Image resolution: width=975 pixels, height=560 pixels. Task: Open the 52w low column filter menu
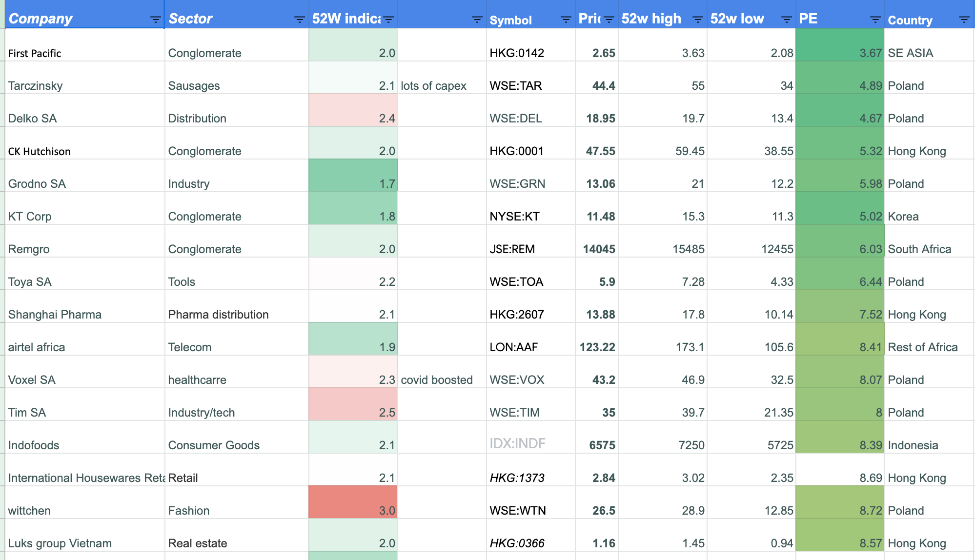(786, 20)
